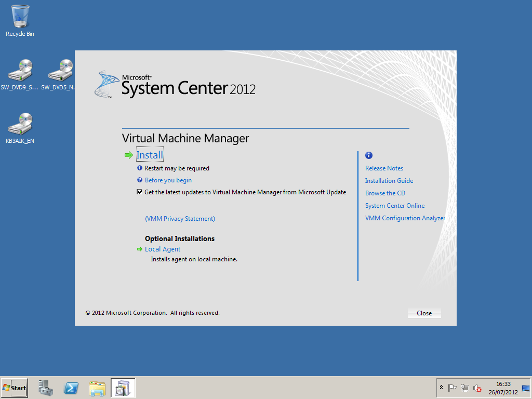Launch Windows PowerShell from the taskbar
This screenshot has height=399, width=532.
pos(71,388)
